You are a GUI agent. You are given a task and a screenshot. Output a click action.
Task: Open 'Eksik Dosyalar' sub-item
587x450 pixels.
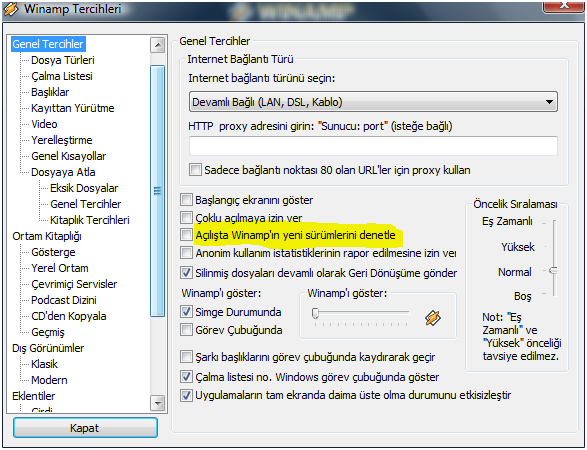pyautogui.click(x=84, y=188)
